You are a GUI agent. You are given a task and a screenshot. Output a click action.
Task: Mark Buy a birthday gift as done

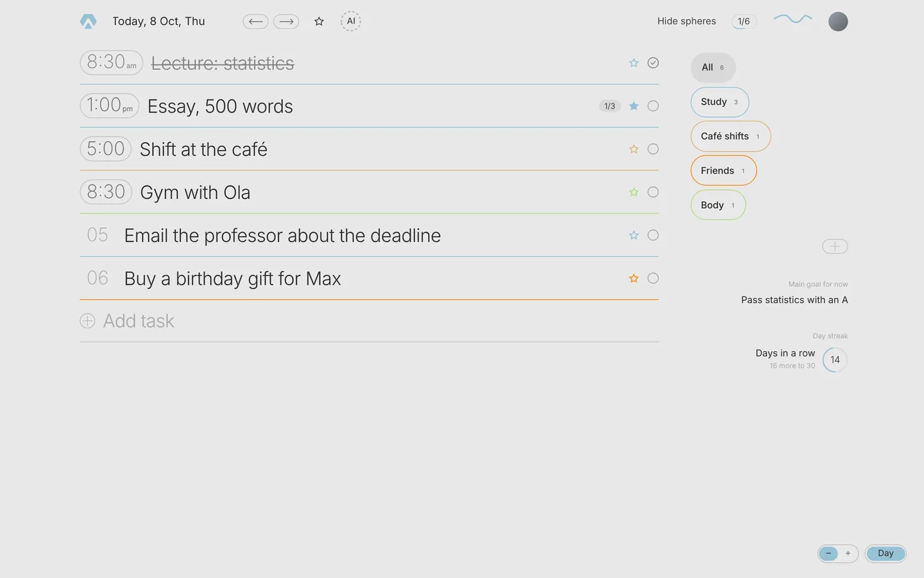tap(653, 278)
